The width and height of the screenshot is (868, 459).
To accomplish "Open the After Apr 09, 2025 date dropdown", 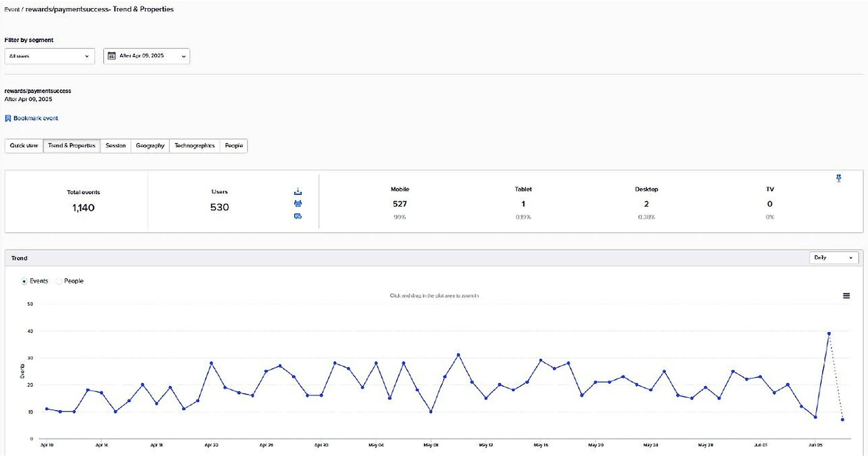I will pos(147,56).
